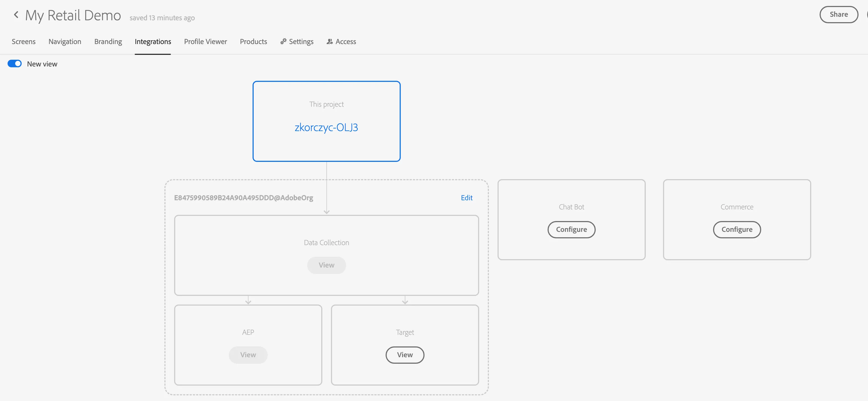Click the 'Chat Bot' card label
Viewport: 868px width, 401px height.
click(x=571, y=207)
